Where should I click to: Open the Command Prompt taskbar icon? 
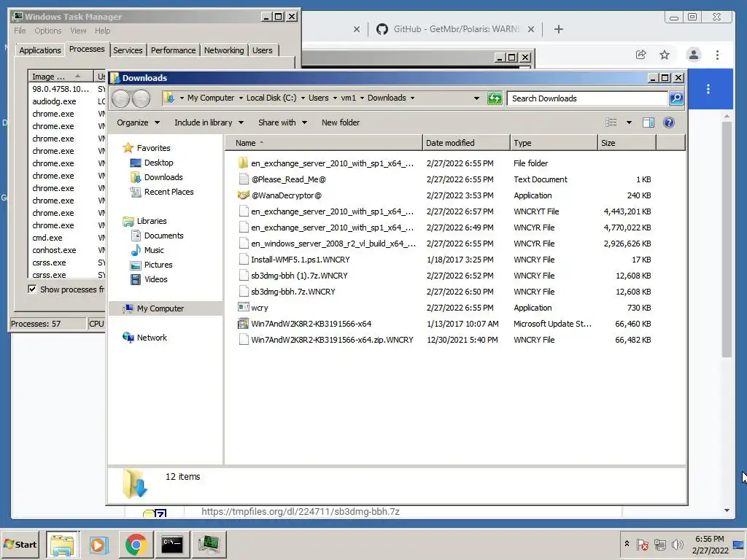pos(172,544)
